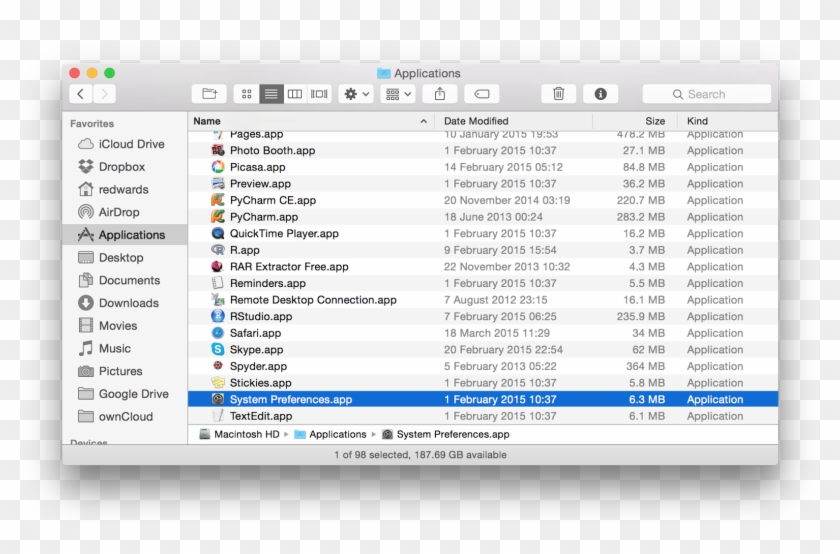Image resolution: width=840 pixels, height=554 pixels.
Task: Sort by the Size column header
Action: click(x=635, y=121)
